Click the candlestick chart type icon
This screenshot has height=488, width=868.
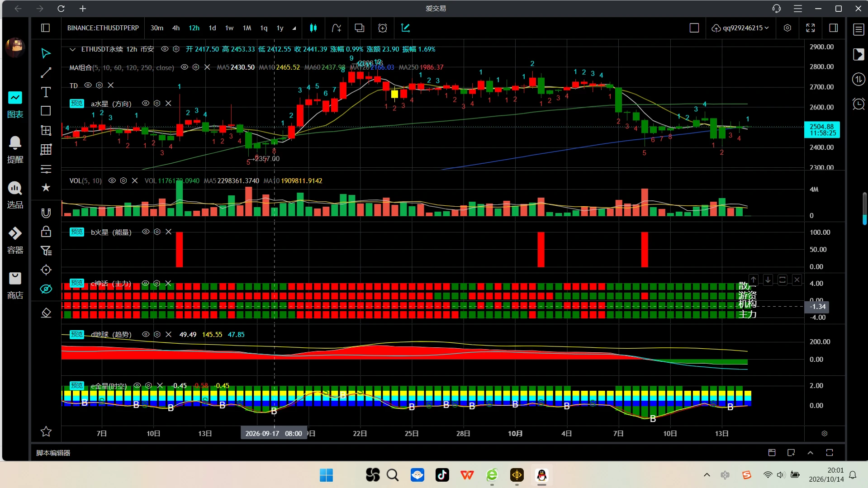pos(313,28)
